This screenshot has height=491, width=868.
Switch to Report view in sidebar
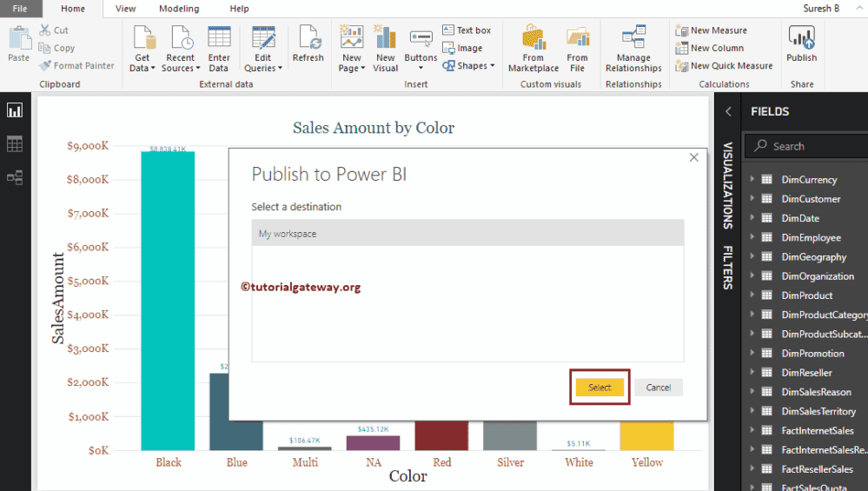click(15, 110)
